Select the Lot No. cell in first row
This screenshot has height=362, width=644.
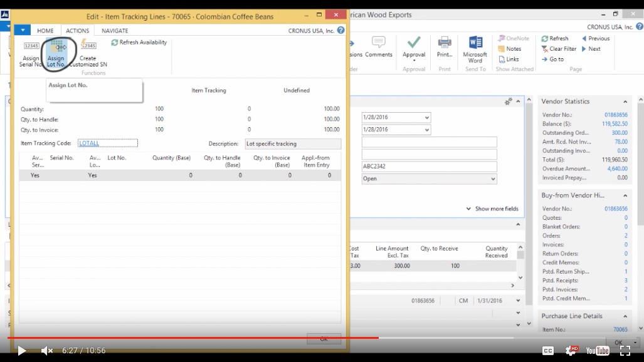click(x=124, y=175)
